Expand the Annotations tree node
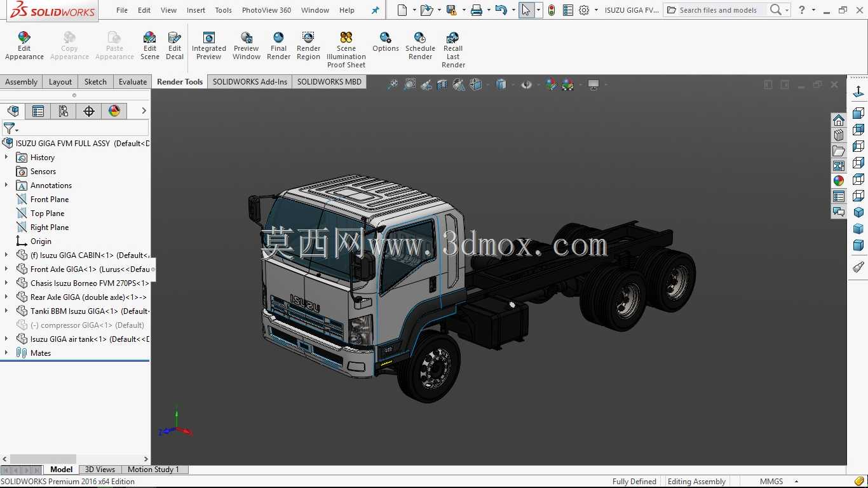Image resolution: width=868 pixels, height=488 pixels. (6, 185)
